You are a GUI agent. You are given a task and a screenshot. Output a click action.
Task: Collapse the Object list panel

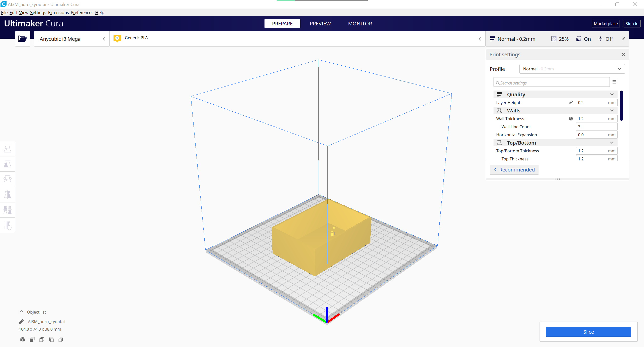coord(21,312)
